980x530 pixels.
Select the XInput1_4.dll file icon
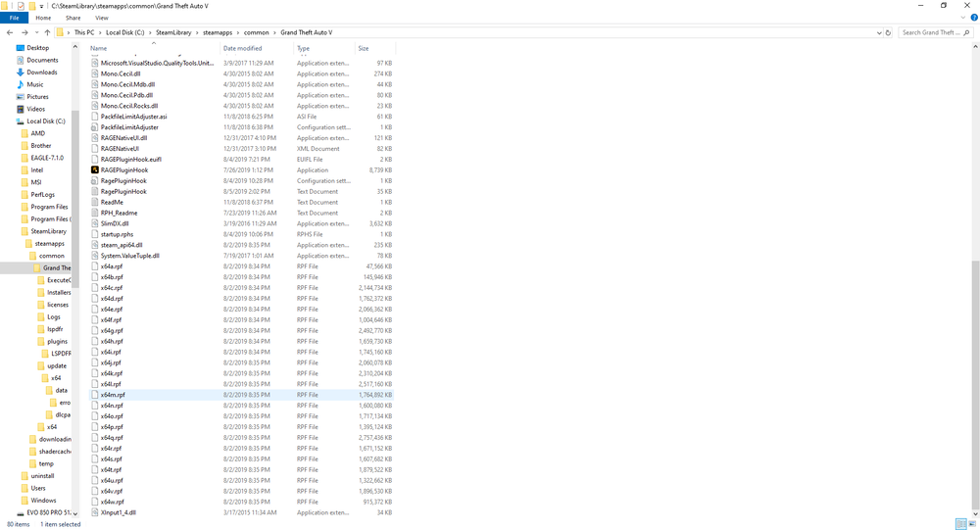(95, 512)
